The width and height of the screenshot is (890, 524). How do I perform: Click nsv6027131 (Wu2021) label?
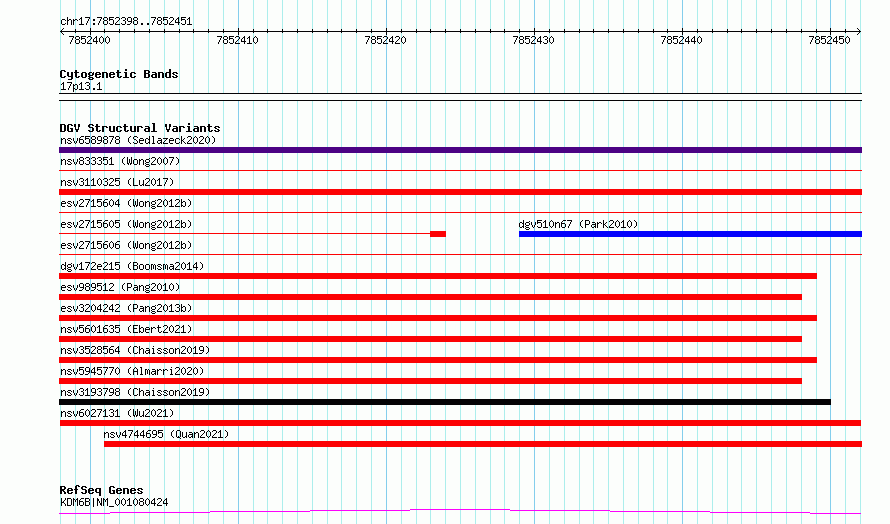pyautogui.click(x=117, y=413)
